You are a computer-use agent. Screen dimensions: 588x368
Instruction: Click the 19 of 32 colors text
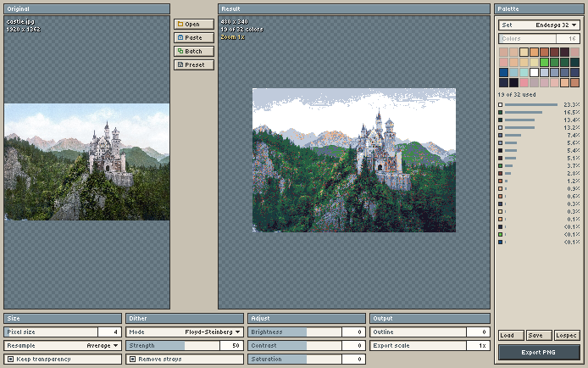(241, 30)
